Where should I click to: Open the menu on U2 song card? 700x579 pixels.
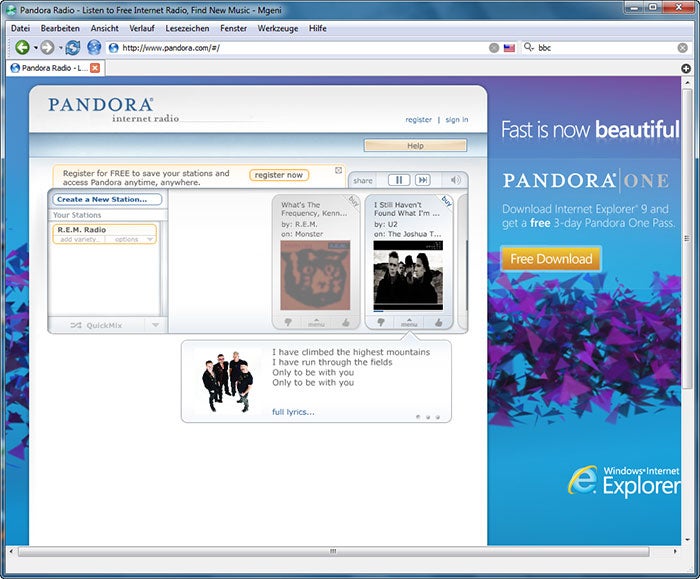[409, 322]
